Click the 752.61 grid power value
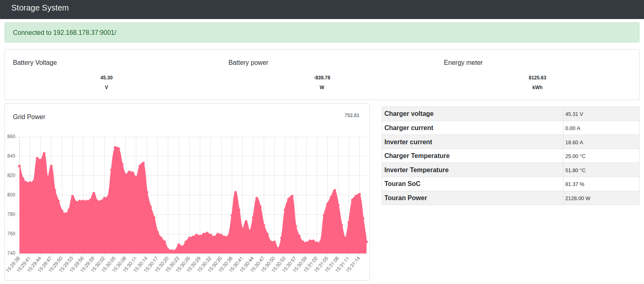Screen dimensions: 644x284 352,115
